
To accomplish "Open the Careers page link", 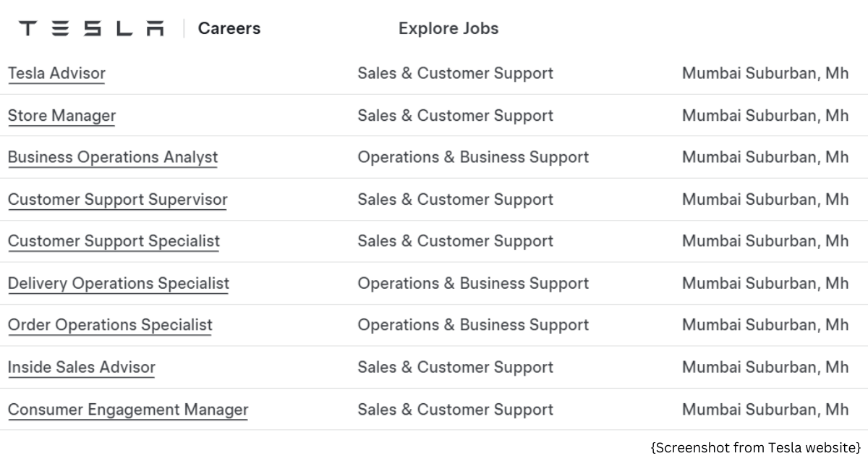I will point(229,28).
